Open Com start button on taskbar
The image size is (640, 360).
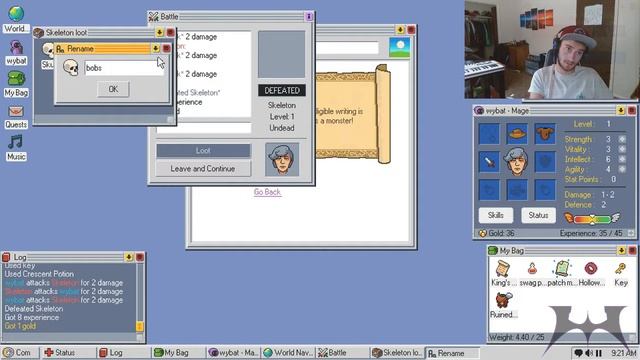pyautogui.click(x=19, y=353)
